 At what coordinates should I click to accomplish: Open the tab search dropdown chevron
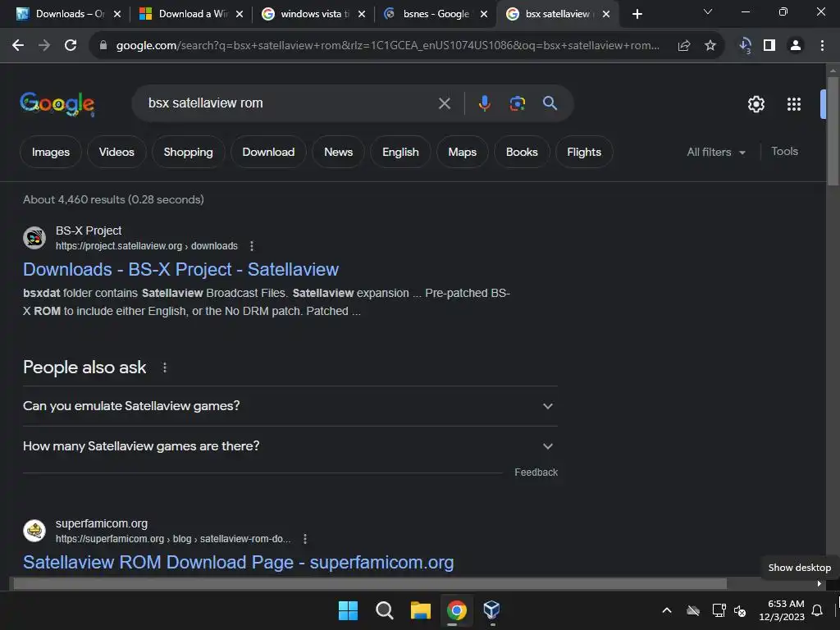pos(708,11)
